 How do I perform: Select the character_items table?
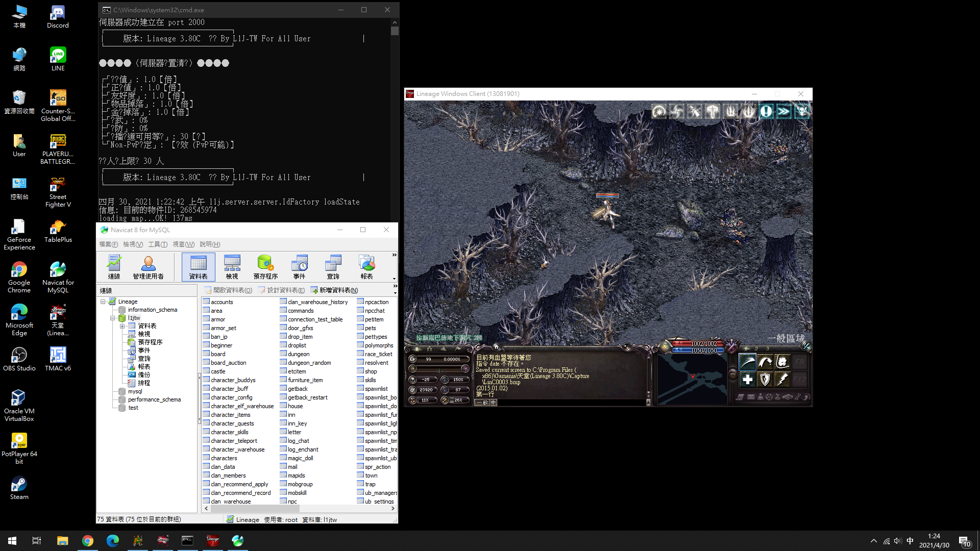[226, 415]
